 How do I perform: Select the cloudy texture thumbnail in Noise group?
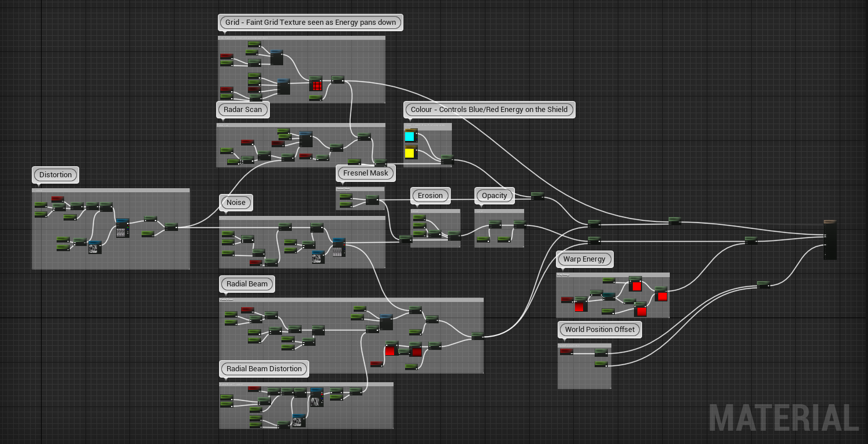[317, 258]
